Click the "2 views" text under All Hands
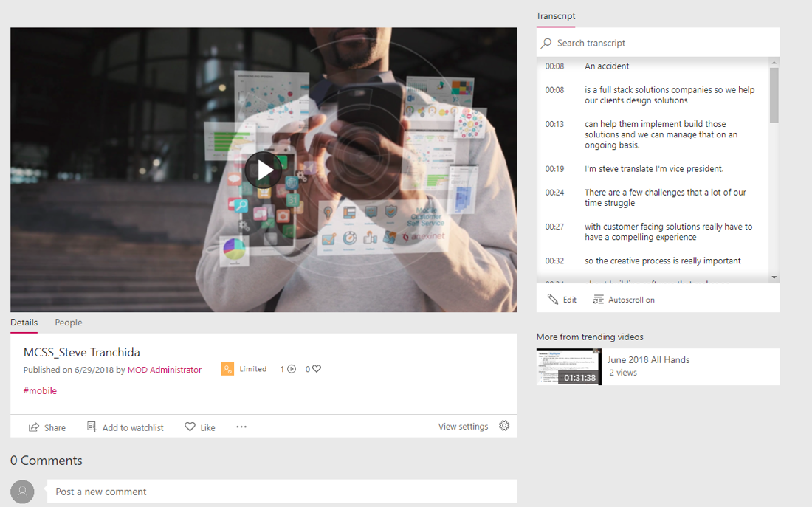The image size is (812, 507). tap(623, 373)
